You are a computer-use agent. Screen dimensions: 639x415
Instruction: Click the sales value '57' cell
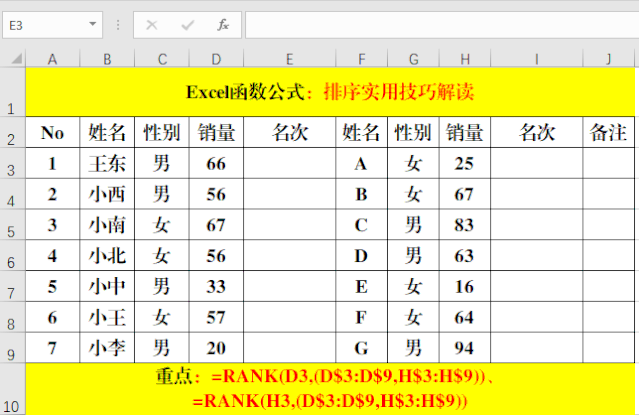click(216, 317)
